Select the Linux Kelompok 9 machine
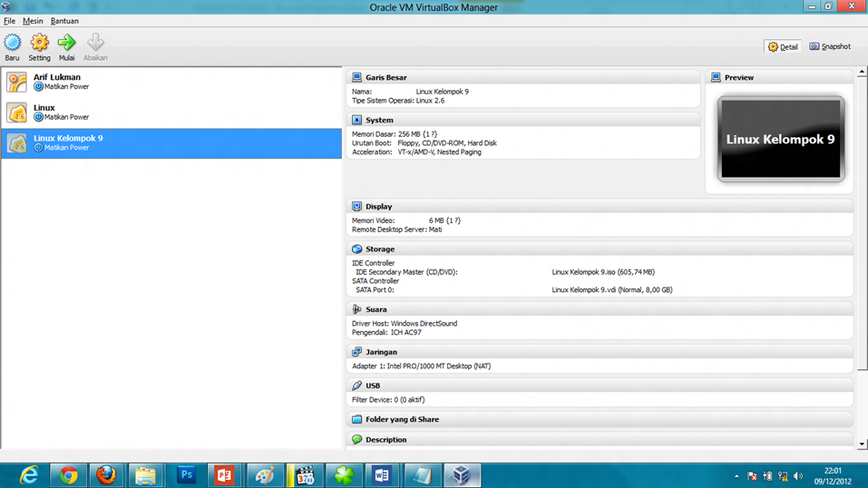 [171, 143]
